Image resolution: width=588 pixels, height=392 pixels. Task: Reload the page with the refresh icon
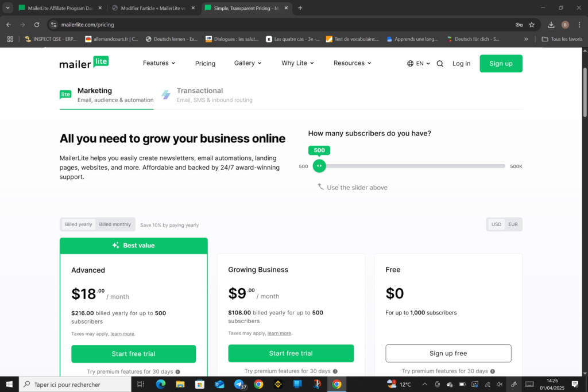point(37,25)
